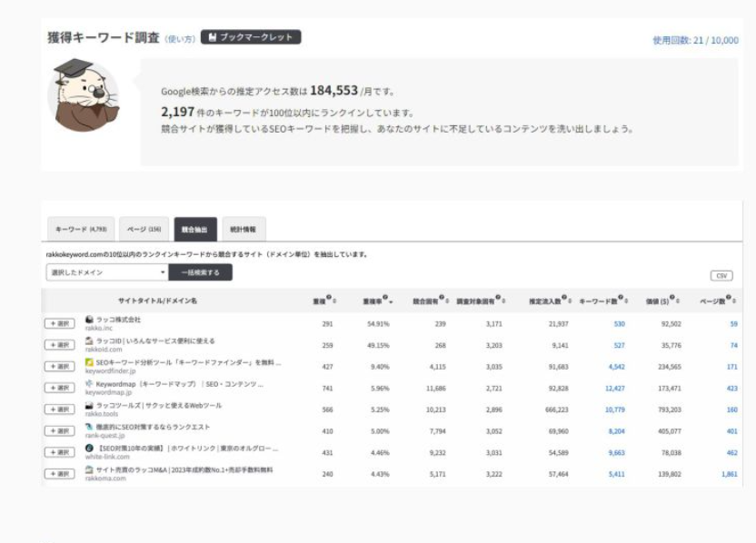This screenshot has width=756, height=543.
Task: Toggle selection for rakkoid.com row
Action: click(x=60, y=345)
